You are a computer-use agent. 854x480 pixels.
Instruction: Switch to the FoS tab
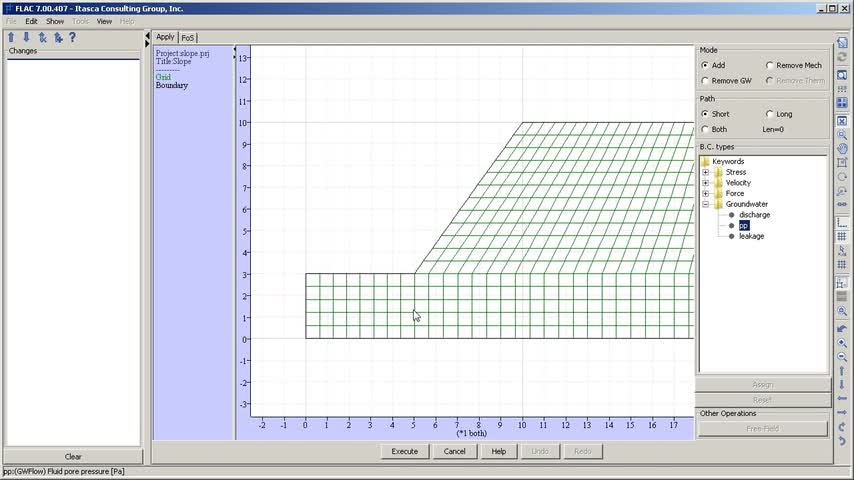187,38
